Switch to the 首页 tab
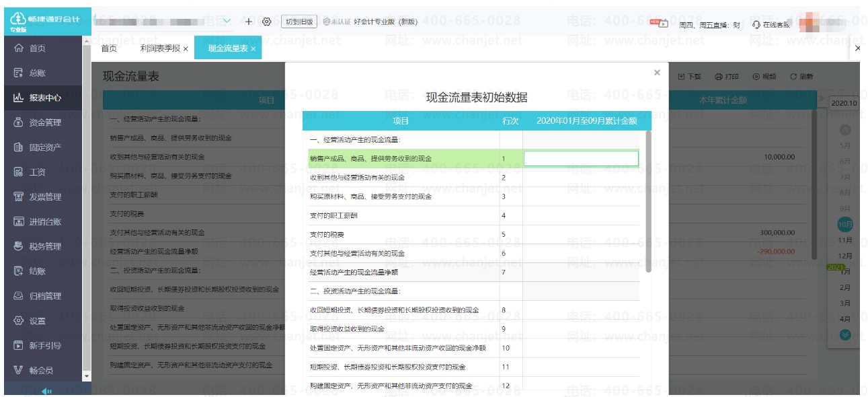The height and width of the screenshot is (397, 868). coord(109,48)
